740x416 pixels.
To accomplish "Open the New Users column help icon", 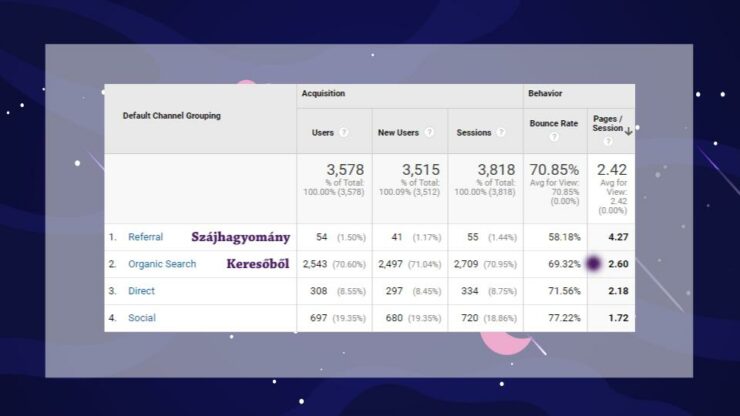I will tap(429, 133).
